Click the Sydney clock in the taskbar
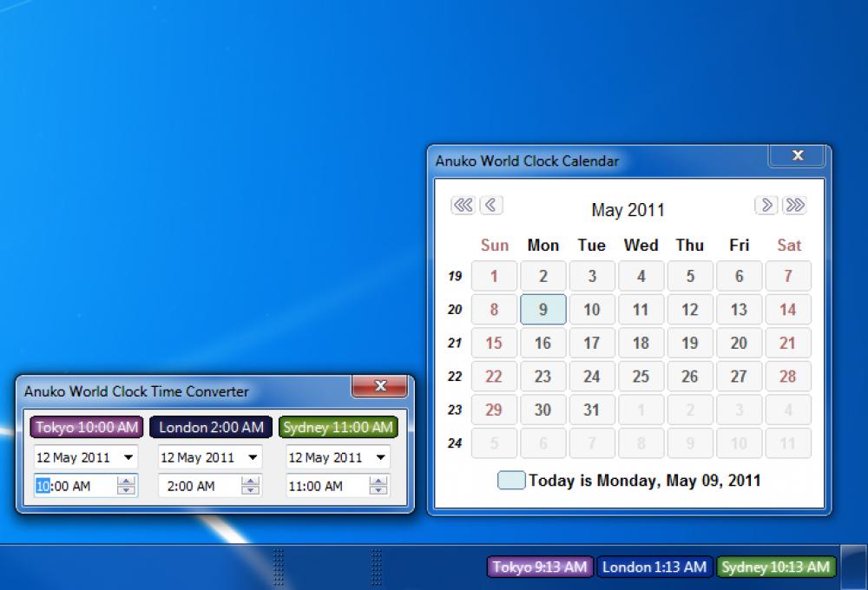This screenshot has height=590, width=868. click(777, 567)
